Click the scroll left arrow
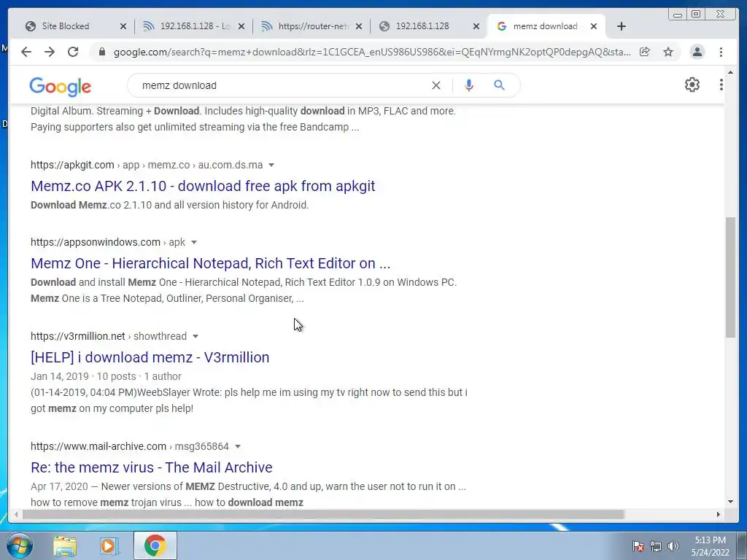 (16, 514)
